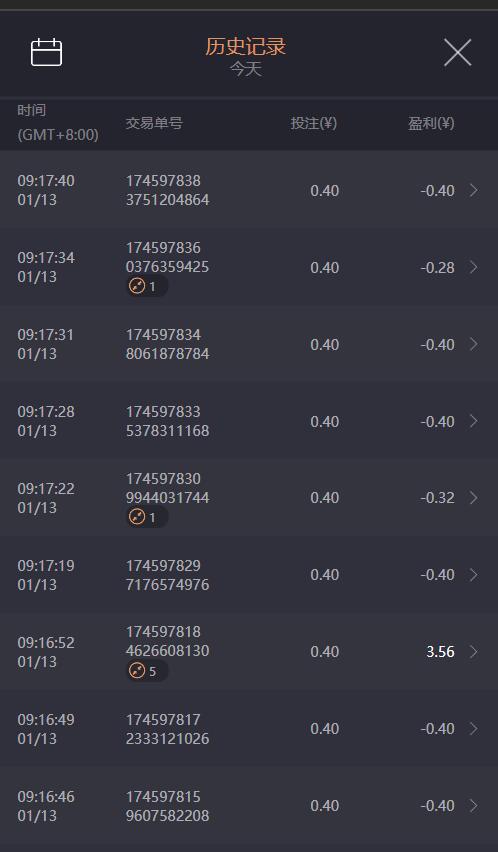The image size is (498, 852).
Task: Click the 投注(¥) column header
Action: (x=314, y=123)
